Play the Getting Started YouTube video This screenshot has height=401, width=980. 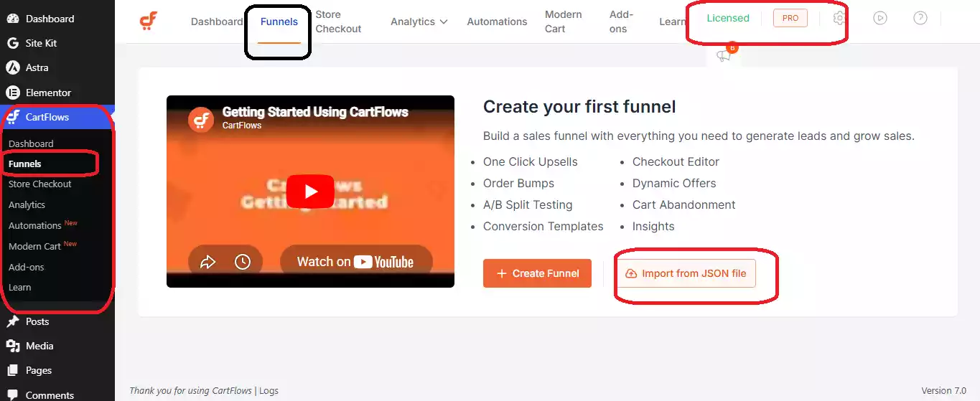310,192
